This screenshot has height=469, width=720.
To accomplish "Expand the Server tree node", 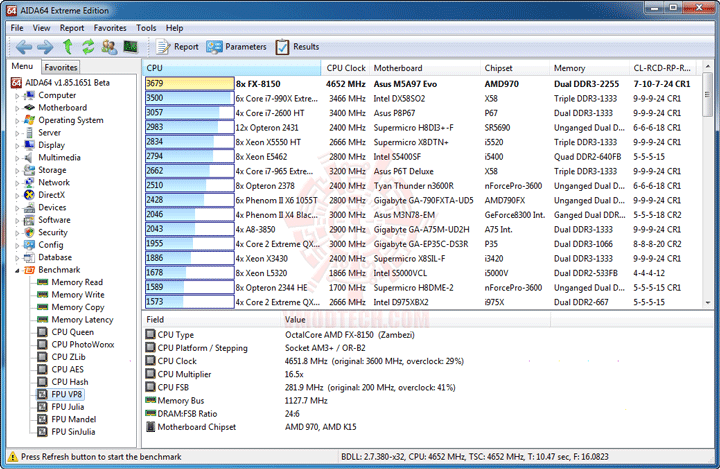I will (x=17, y=133).
